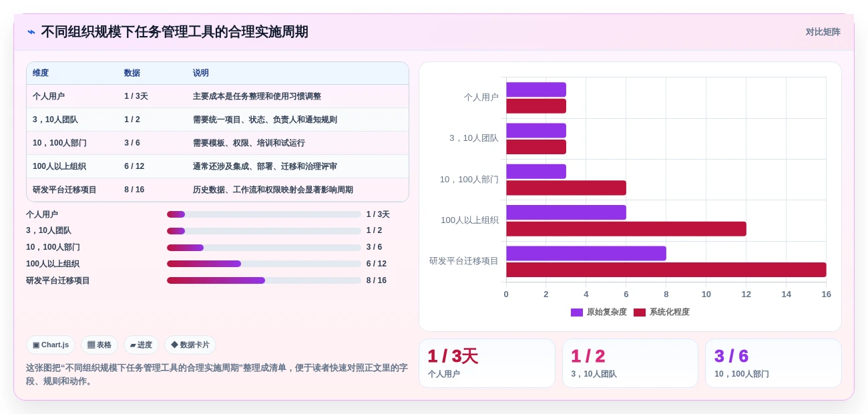Screen dimensions: 868x414
Task: Click the 1 / 2 progress value text
Action: pyautogui.click(x=375, y=231)
